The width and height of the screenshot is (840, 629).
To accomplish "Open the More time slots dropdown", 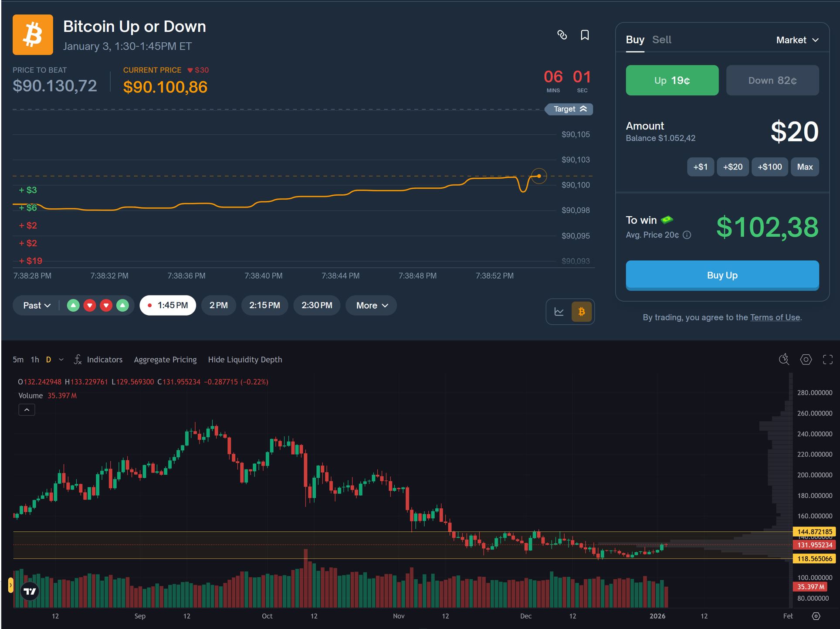I will tap(371, 305).
